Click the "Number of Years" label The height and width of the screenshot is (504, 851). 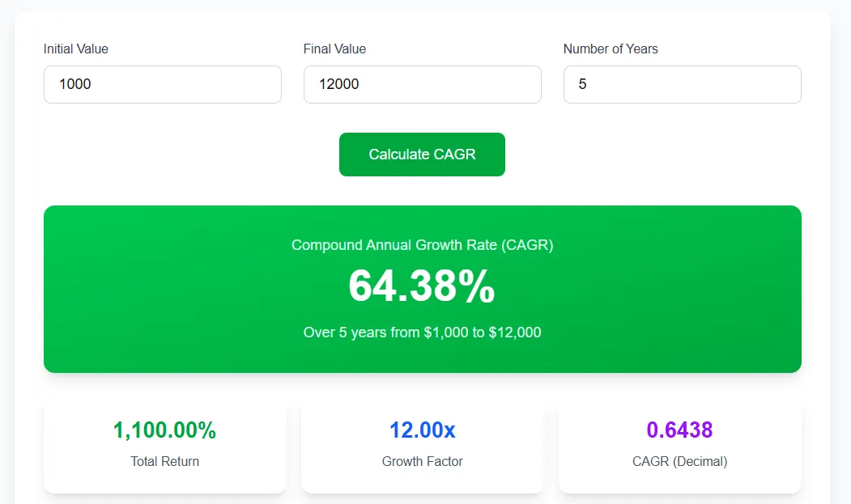coord(611,49)
